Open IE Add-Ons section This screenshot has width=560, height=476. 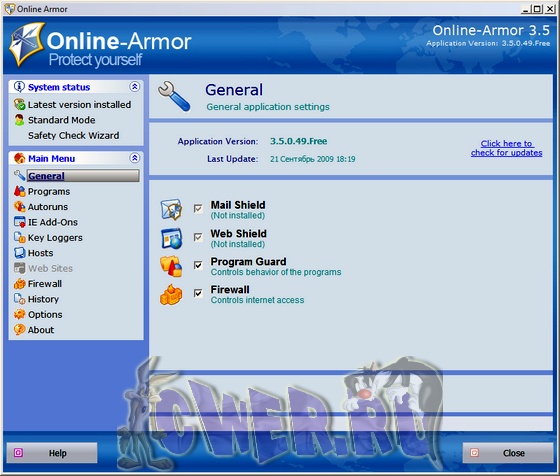pos(52,222)
